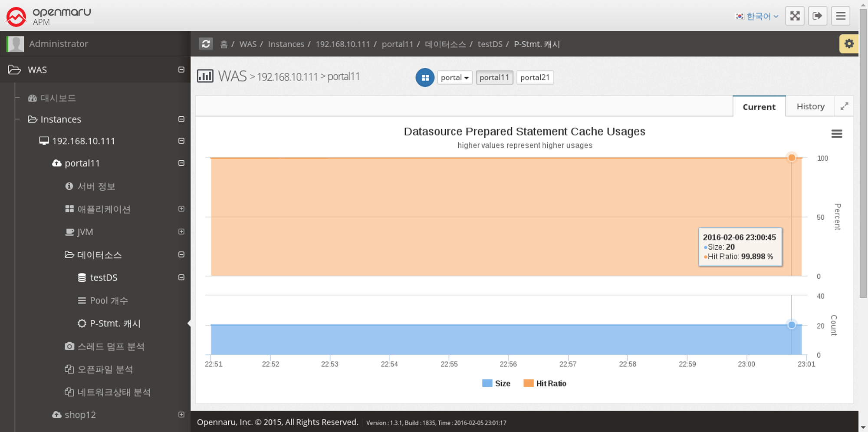868x432 pixels.
Task: Toggle Size series in chart legend
Action: click(x=496, y=383)
